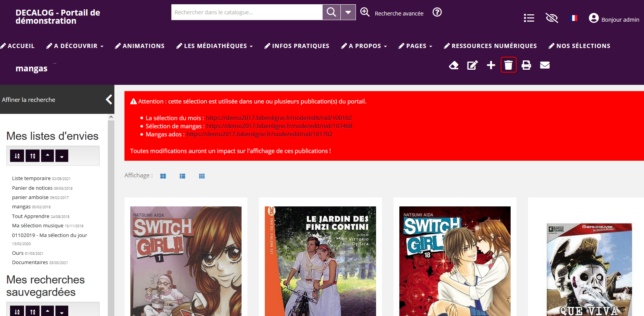Click Recherche avancée link
Viewport: 644px width, 316px height.
pyautogui.click(x=399, y=13)
